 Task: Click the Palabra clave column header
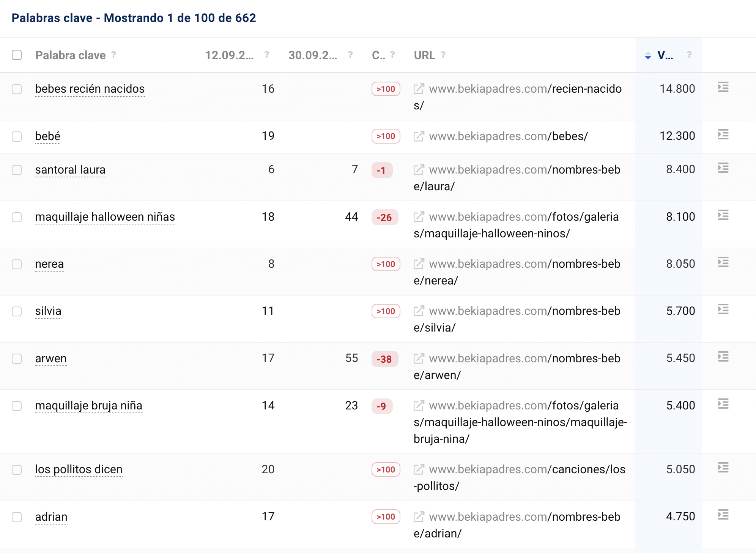71,55
